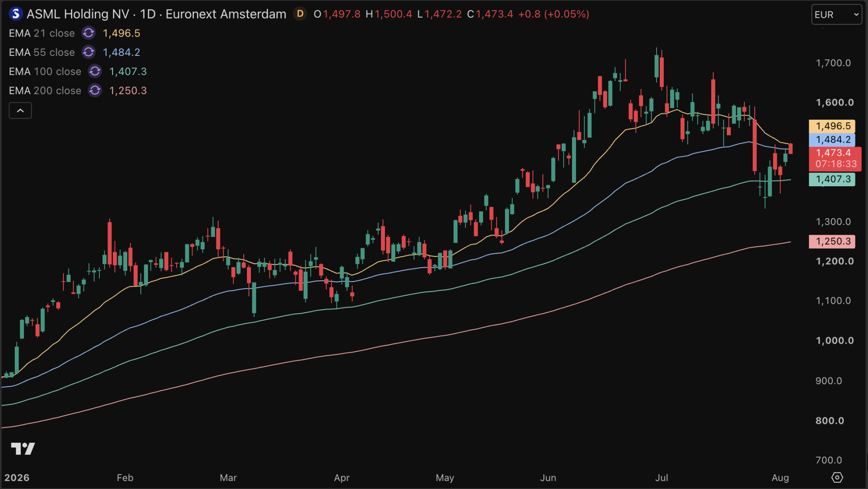The width and height of the screenshot is (868, 489).
Task: Click the TradingView logo
Action: coord(23,449)
